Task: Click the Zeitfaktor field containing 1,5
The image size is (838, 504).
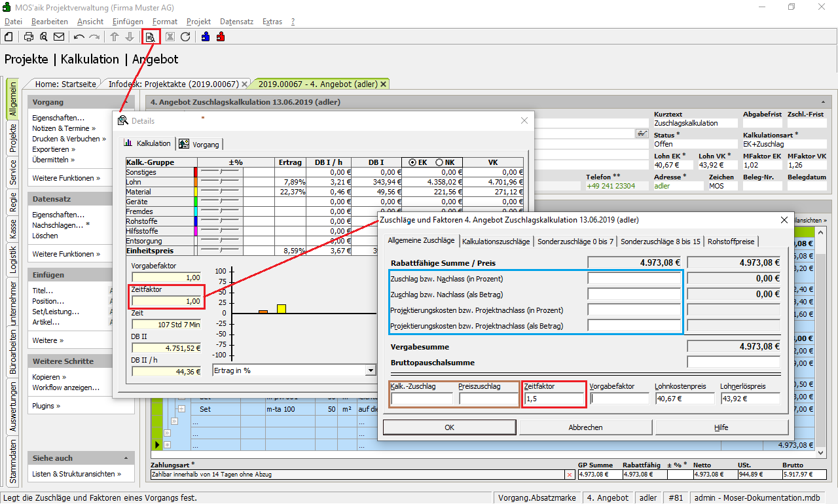Action: pos(554,399)
